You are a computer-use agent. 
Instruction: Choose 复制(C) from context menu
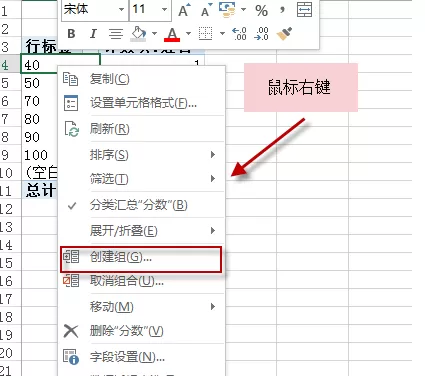141,79
